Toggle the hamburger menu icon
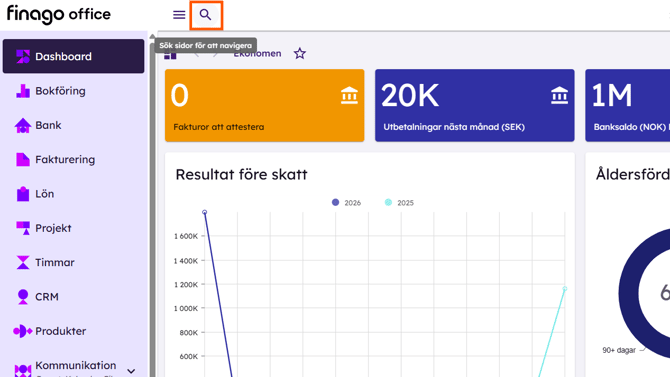Screen dimensions: 670x377 click(x=179, y=15)
